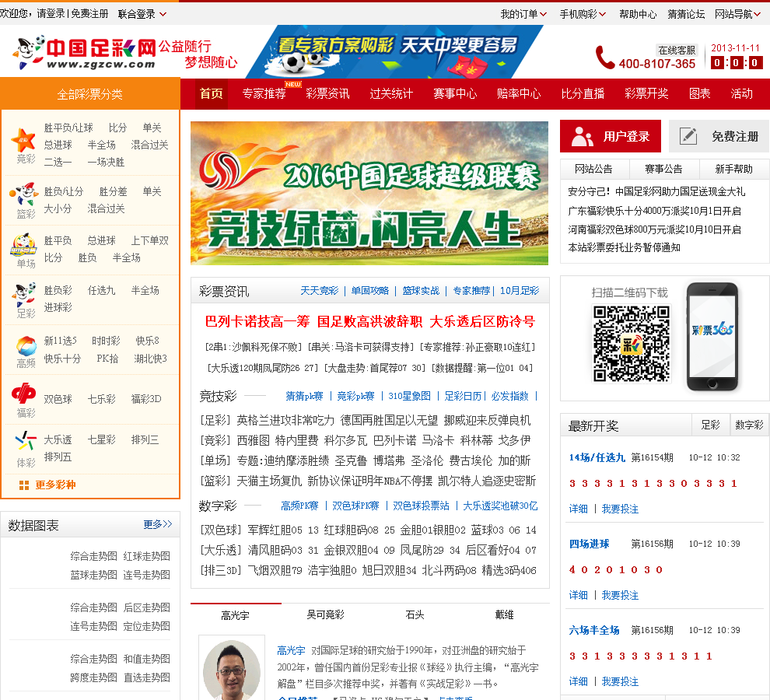770x700 pixels.
Task: Open the 天天竞彩 link in 彩票资讯
Action: click(x=320, y=290)
